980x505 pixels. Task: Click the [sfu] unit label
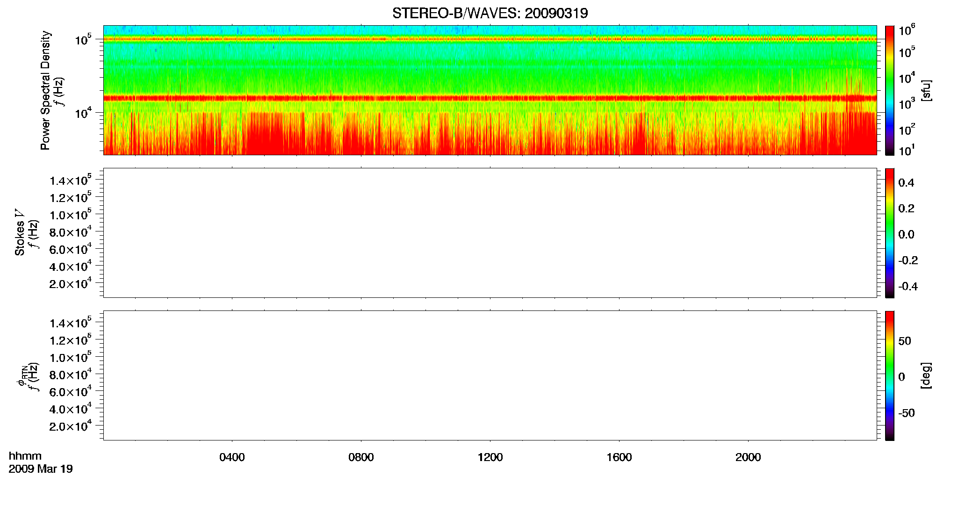(926, 90)
